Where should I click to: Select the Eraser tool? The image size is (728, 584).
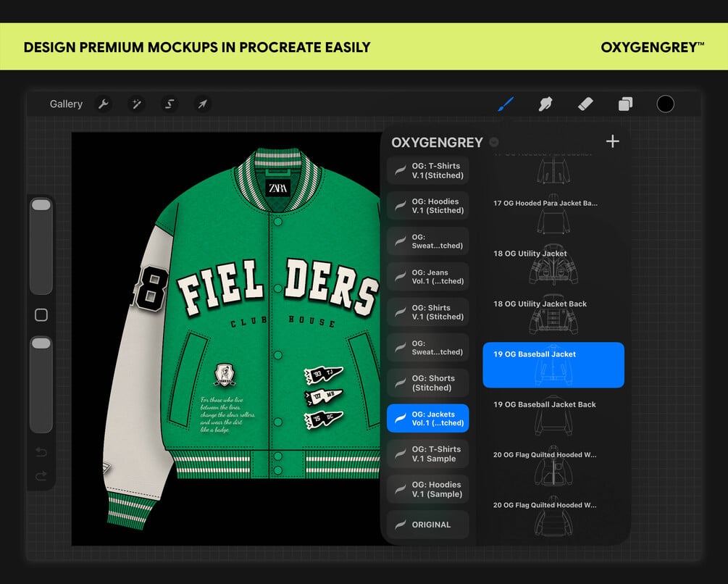point(585,104)
